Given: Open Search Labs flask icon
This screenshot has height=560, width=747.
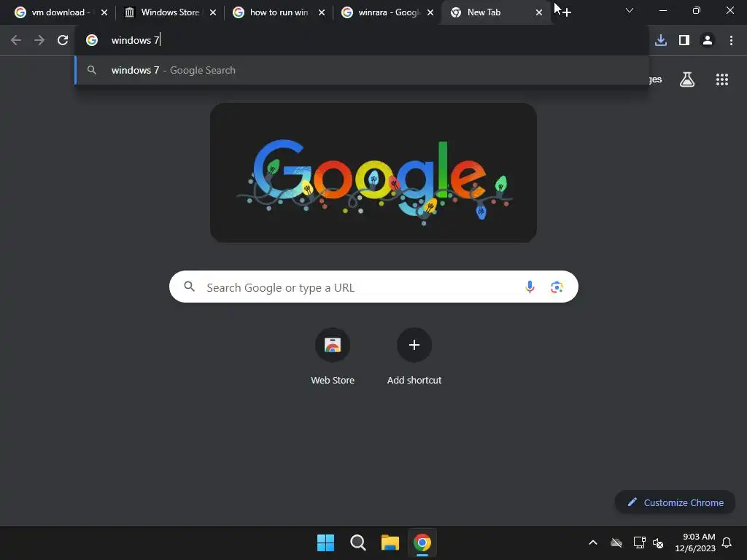Looking at the screenshot, I should pyautogui.click(x=687, y=79).
